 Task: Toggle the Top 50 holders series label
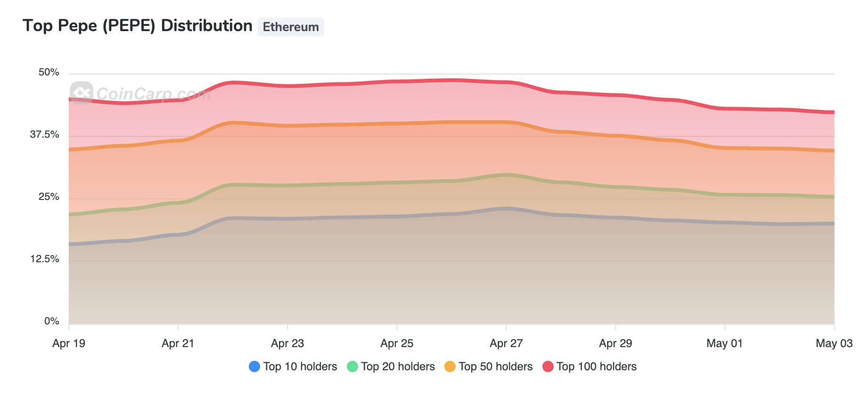[495, 366]
